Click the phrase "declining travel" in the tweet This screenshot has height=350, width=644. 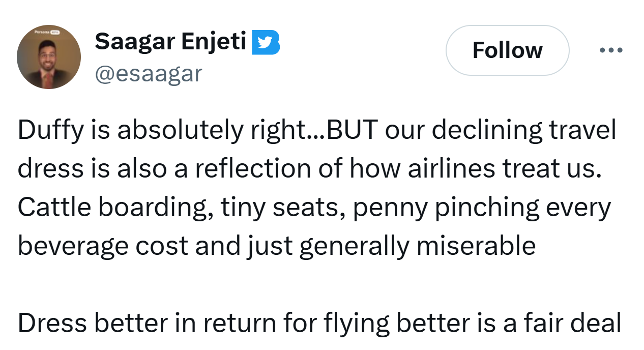(522, 131)
